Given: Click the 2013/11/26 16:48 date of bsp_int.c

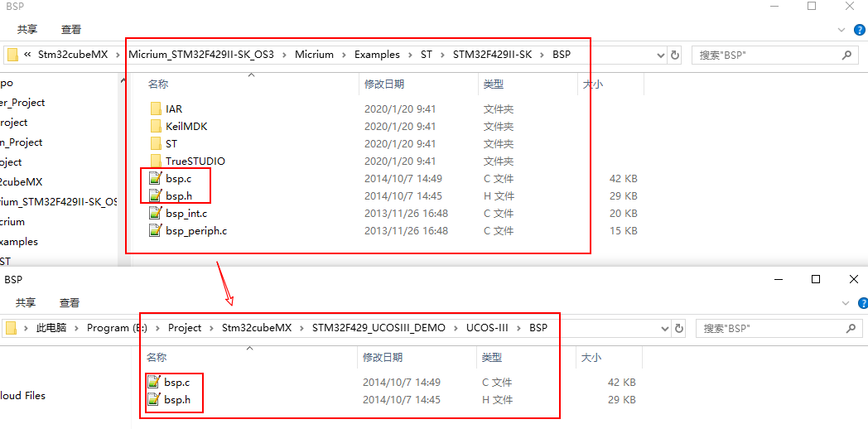Looking at the screenshot, I should [406, 213].
